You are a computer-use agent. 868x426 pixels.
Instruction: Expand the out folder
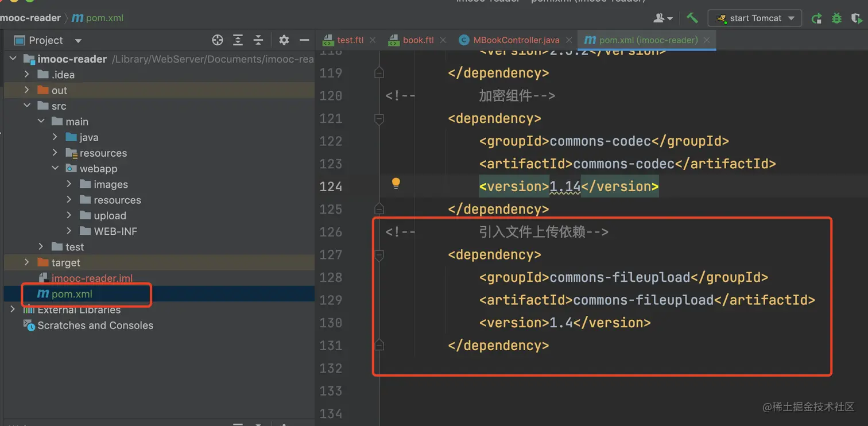click(27, 90)
